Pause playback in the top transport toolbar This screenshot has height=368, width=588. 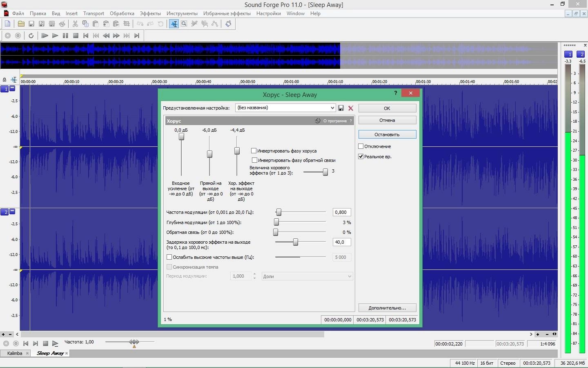[65, 36]
